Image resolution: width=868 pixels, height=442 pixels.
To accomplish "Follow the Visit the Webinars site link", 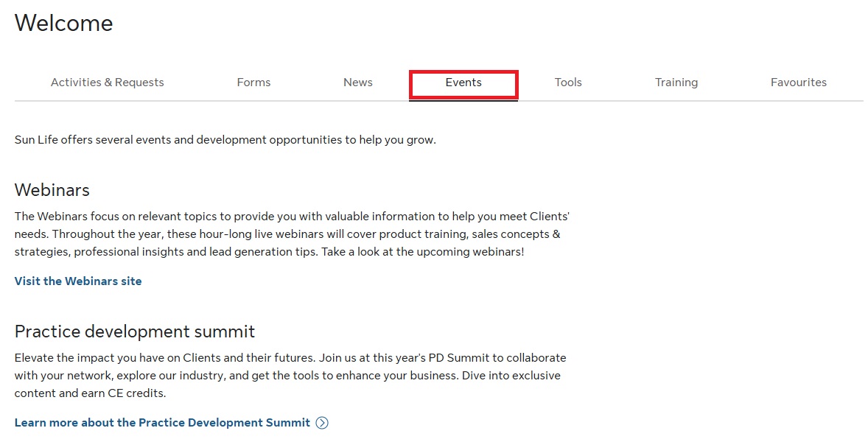I will (x=78, y=281).
